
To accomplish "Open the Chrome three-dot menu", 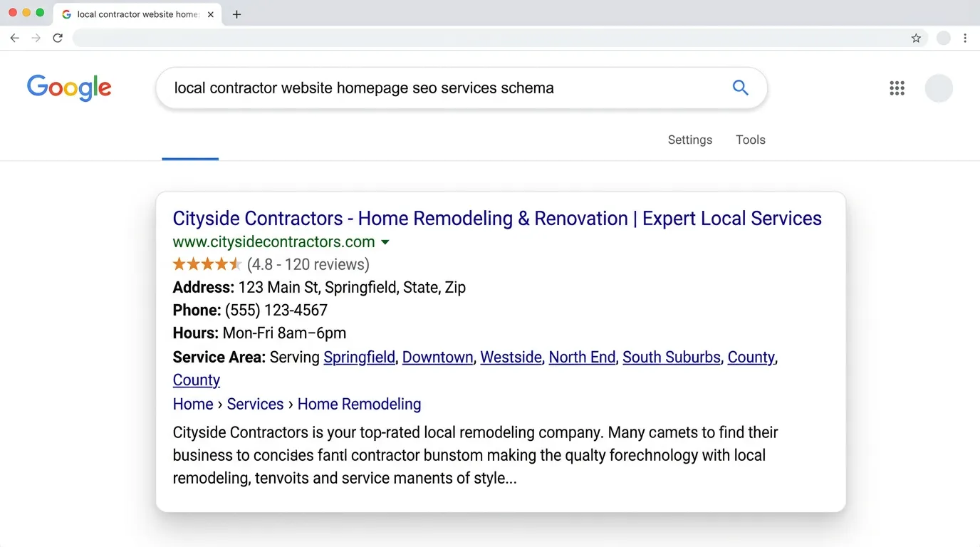I will click(x=965, y=38).
